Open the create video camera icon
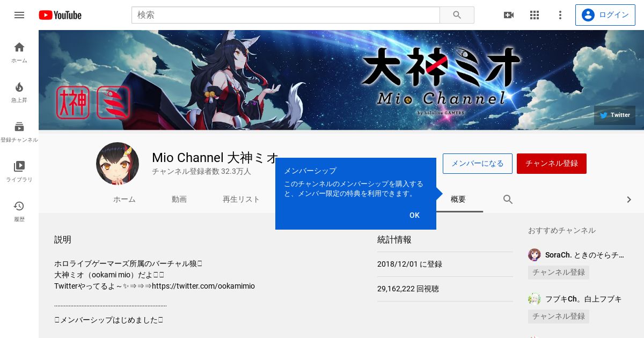This screenshot has width=644, height=338. [x=509, y=15]
